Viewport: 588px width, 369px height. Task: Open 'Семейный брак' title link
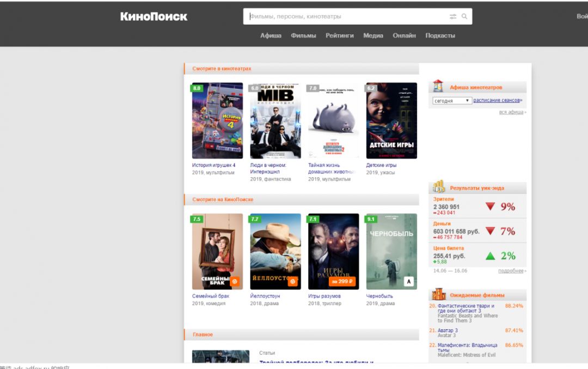210,296
